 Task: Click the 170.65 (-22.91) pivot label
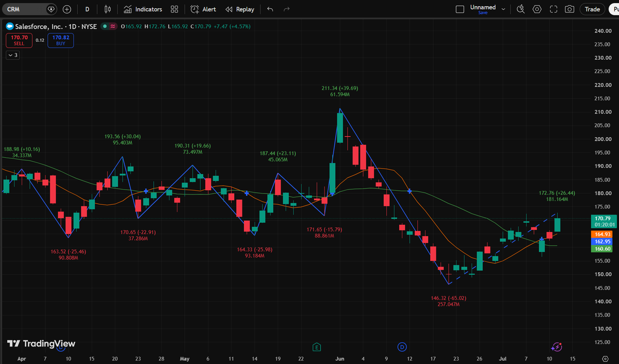tap(138, 232)
